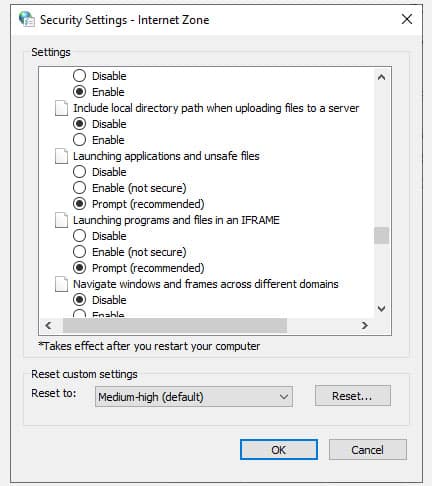Viewport: 432px width, 486px height.
Task: Click page icon beside Launching applications and unsafe files
Action: point(61,156)
